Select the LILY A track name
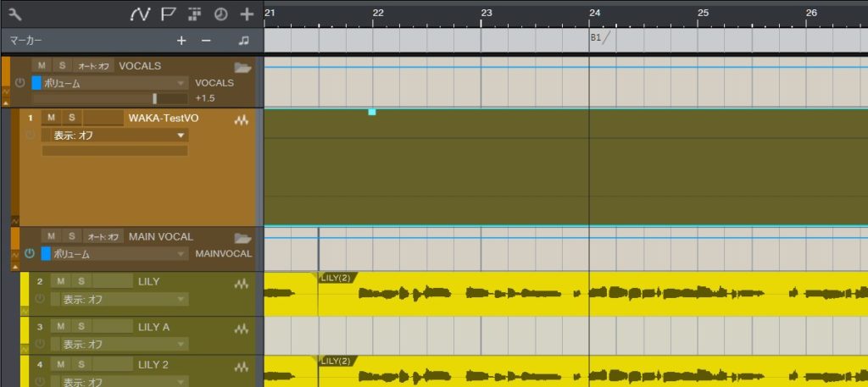This screenshot has width=868, height=387. tap(153, 327)
